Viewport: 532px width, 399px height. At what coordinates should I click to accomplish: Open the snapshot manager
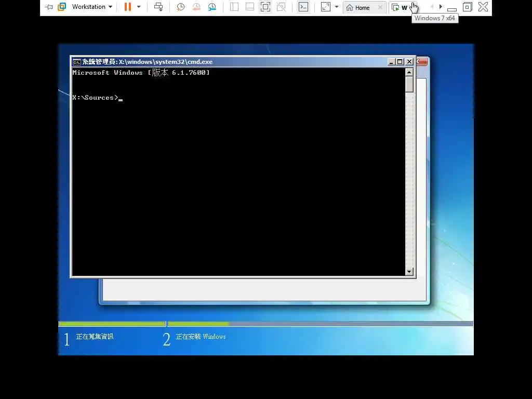pos(212,7)
